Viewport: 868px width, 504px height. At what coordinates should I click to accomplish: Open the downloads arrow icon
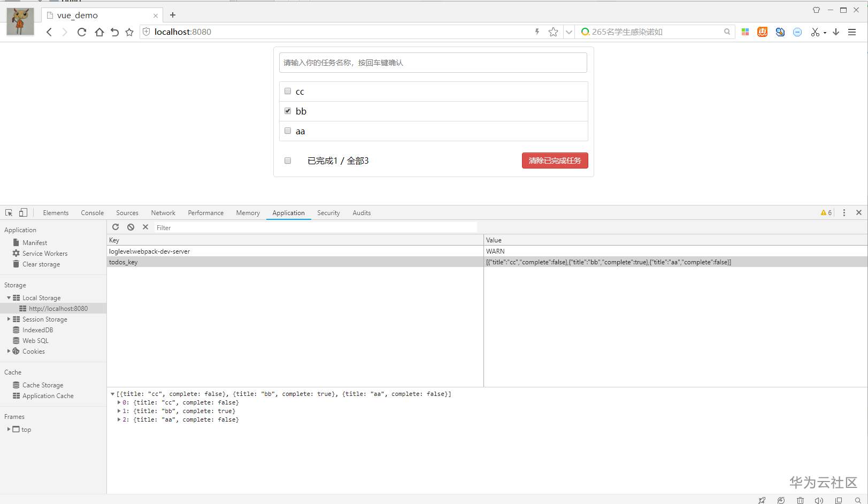pos(836,32)
